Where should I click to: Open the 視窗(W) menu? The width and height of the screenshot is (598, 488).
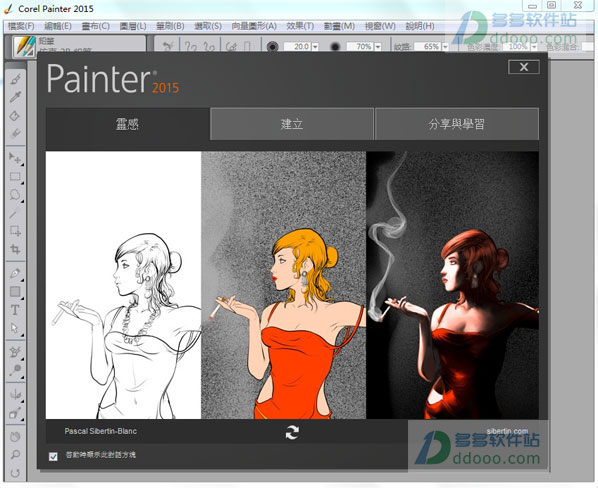coord(380,26)
